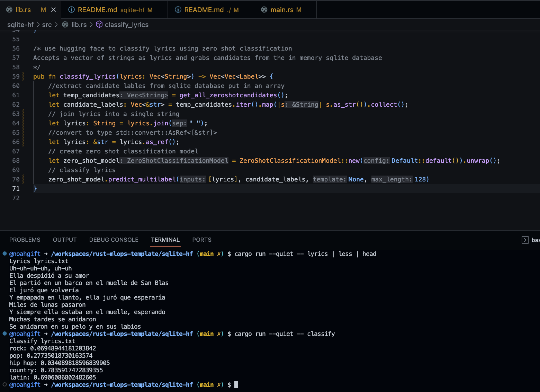Open the README.md ./ tab
This screenshot has height=392, width=540.
[211, 10]
